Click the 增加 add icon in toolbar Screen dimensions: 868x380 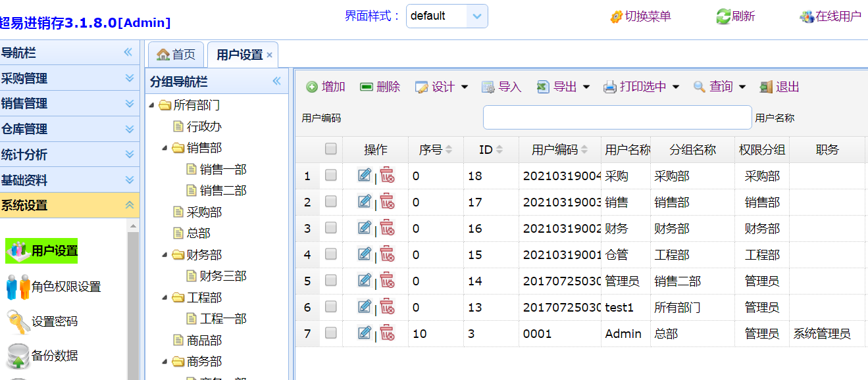click(x=312, y=87)
